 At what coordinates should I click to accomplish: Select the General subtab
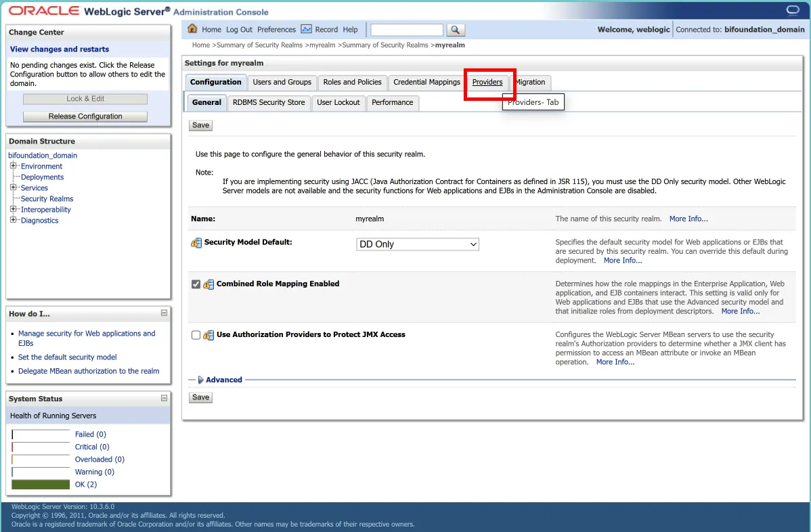click(x=206, y=102)
